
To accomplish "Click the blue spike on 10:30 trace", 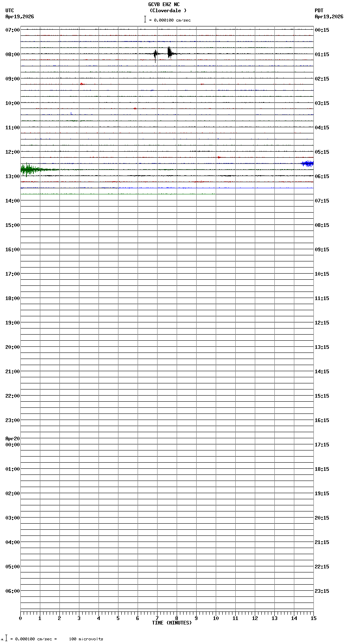I will click(x=71, y=113).
